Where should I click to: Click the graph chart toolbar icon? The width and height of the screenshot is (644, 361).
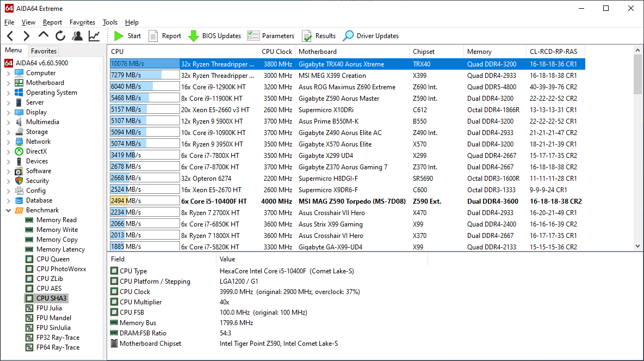click(94, 36)
